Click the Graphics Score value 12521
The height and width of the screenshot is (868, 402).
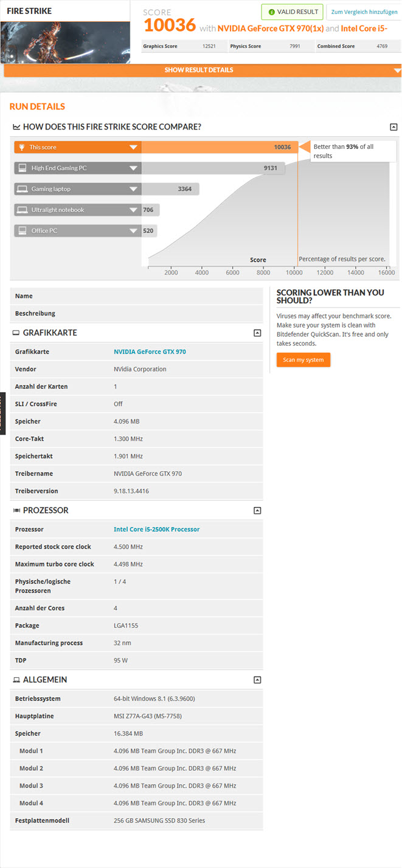tap(209, 46)
